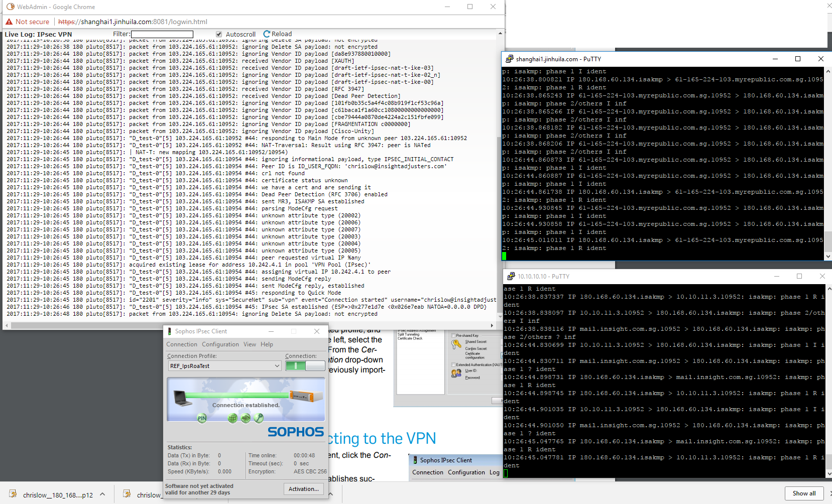Click the green handshake status icon
This screenshot has width=832, height=504.
[246, 418]
